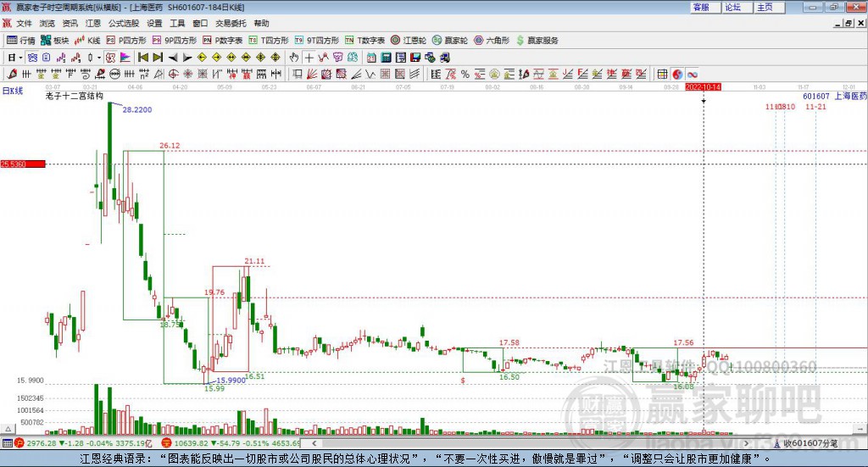Toggle the purple flag chart icon
This screenshot has height=467, width=868.
pos(125,58)
